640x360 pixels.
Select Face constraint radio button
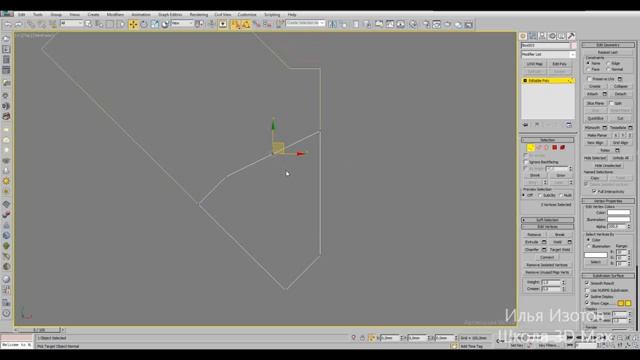588,69
